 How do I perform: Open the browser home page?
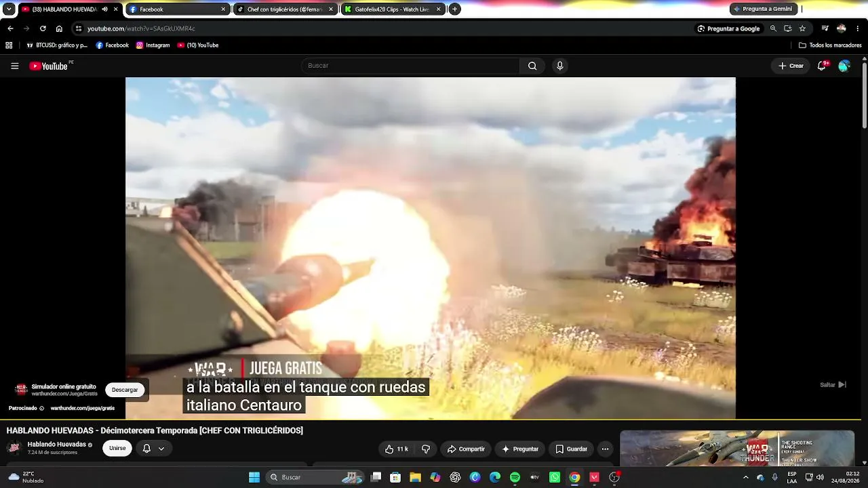tap(59, 28)
